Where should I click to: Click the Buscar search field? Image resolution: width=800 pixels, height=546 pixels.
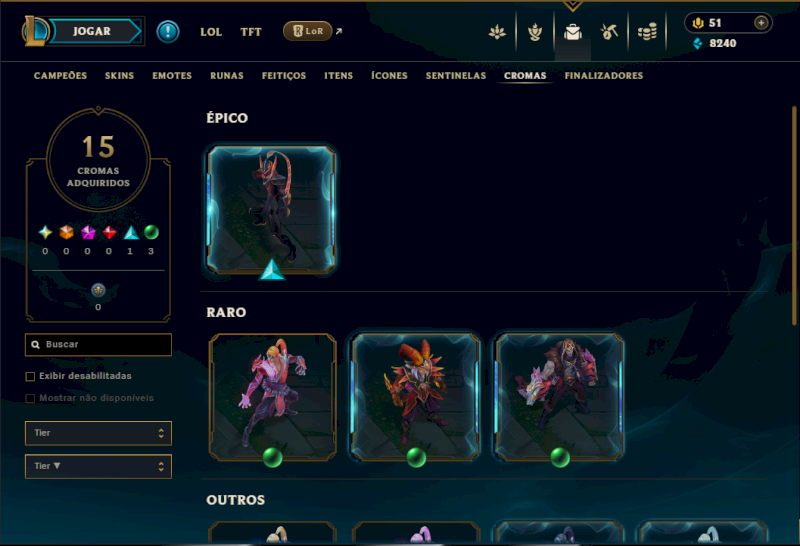[98, 344]
